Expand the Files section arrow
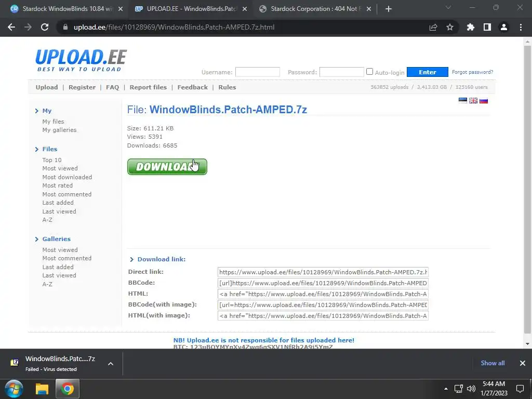Viewport: 532px width, 399px height. [37, 149]
